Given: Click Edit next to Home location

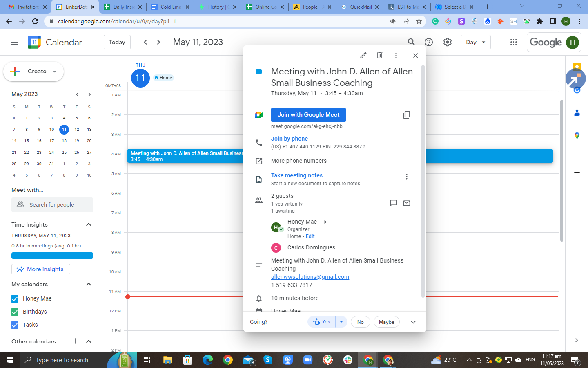Looking at the screenshot, I should pyautogui.click(x=310, y=236).
